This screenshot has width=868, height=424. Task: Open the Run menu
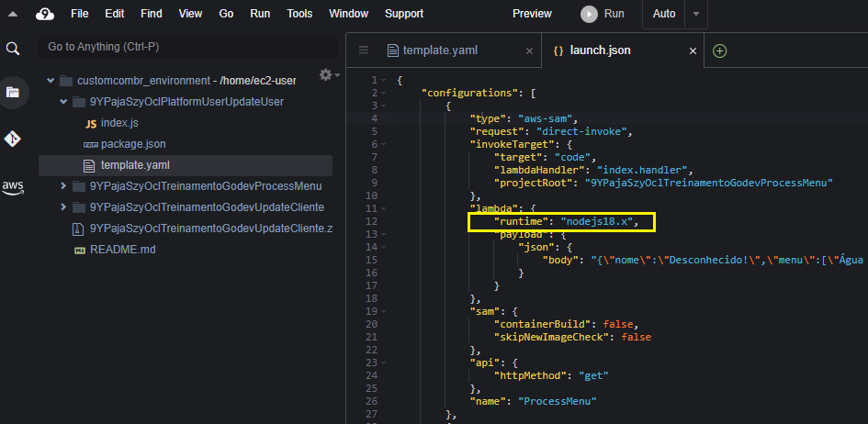[x=260, y=14]
